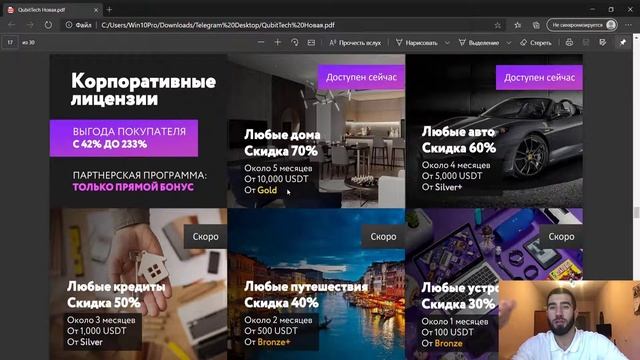Screen dimensions: 640x360
Task: Go back to the previous page
Action: pos(11,25)
